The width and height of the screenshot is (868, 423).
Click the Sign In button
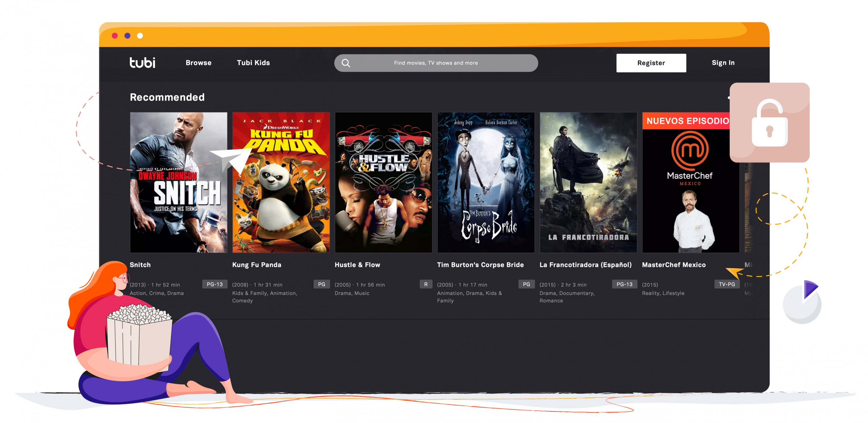coord(723,62)
